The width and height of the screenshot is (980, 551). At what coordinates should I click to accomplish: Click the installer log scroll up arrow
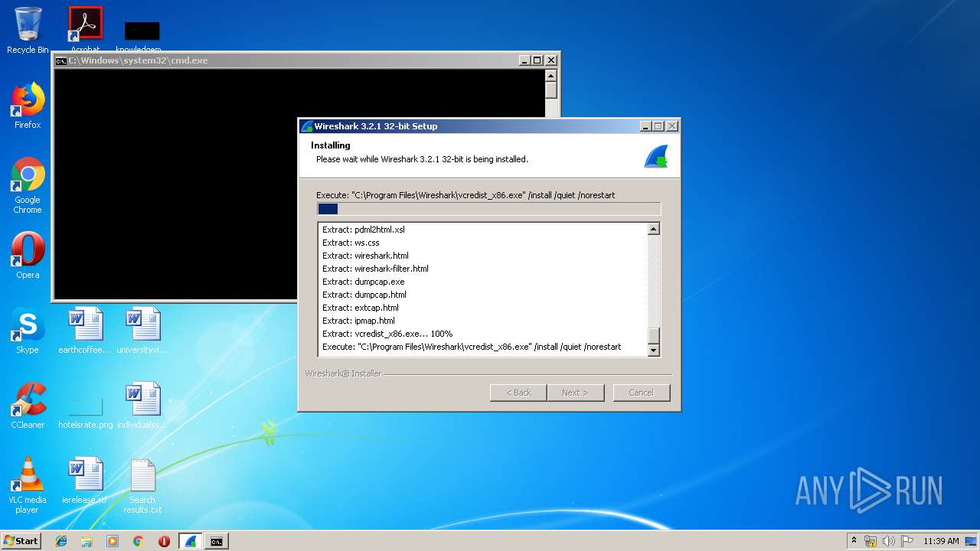click(653, 229)
